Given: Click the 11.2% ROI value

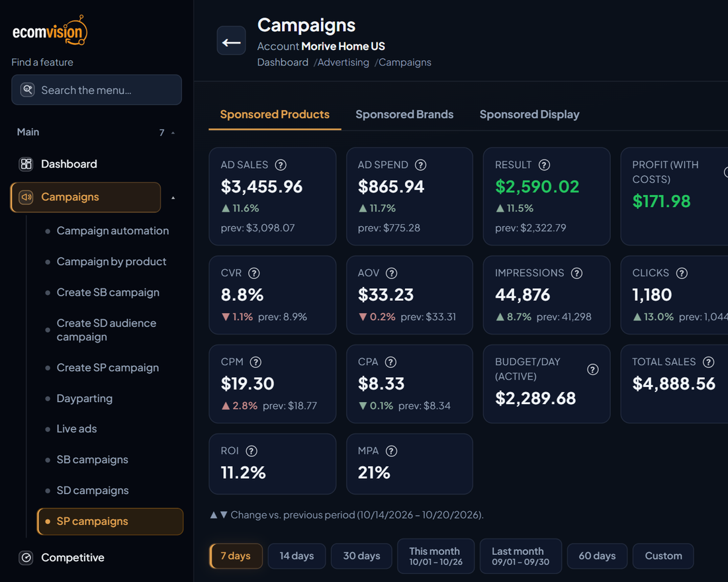Looking at the screenshot, I should [x=243, y=473].
